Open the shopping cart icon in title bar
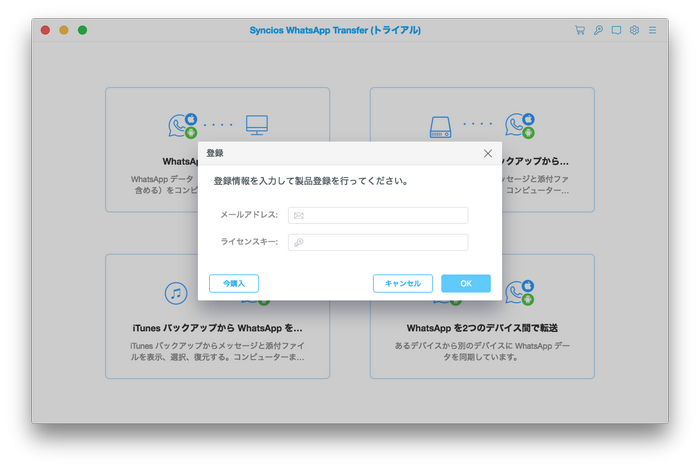700x469 pixels. (x=579, y=30)
